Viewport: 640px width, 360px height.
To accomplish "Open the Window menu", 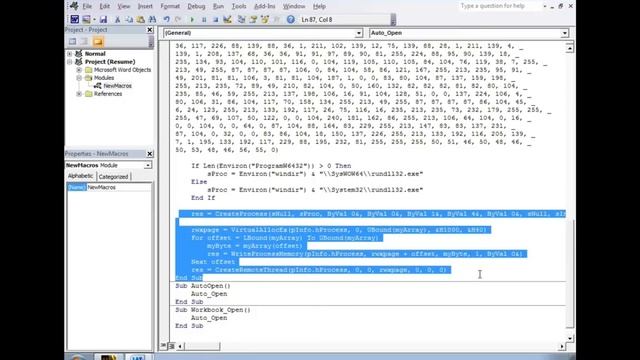I will [x=294, y=6].
